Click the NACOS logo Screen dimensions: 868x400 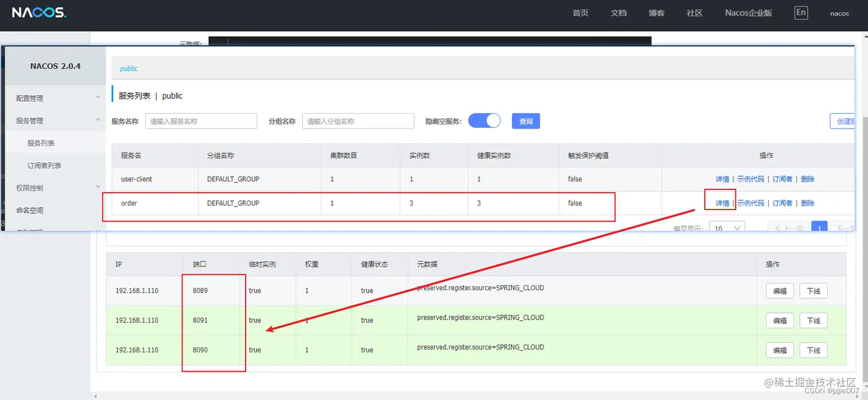coord(39,13)
